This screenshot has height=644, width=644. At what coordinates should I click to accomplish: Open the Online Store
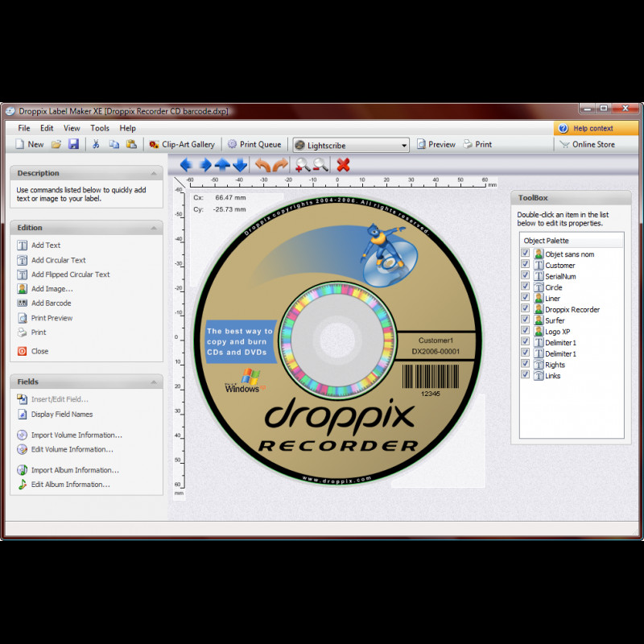[588, 145]
